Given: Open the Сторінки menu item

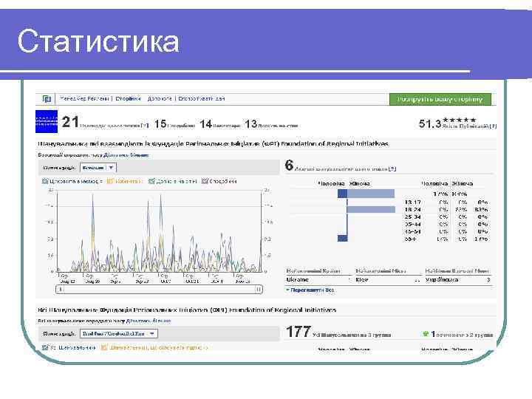Looking at the screenshot, I should tap(128, 99).
